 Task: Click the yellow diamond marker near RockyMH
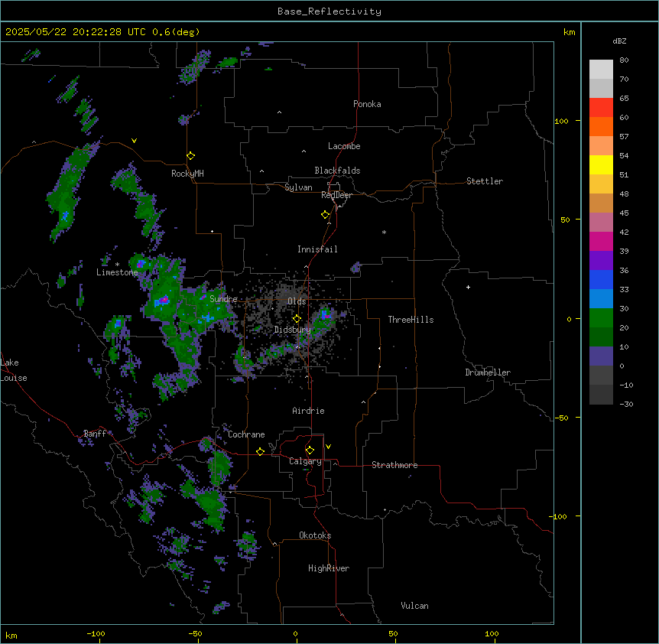(190, 156)
